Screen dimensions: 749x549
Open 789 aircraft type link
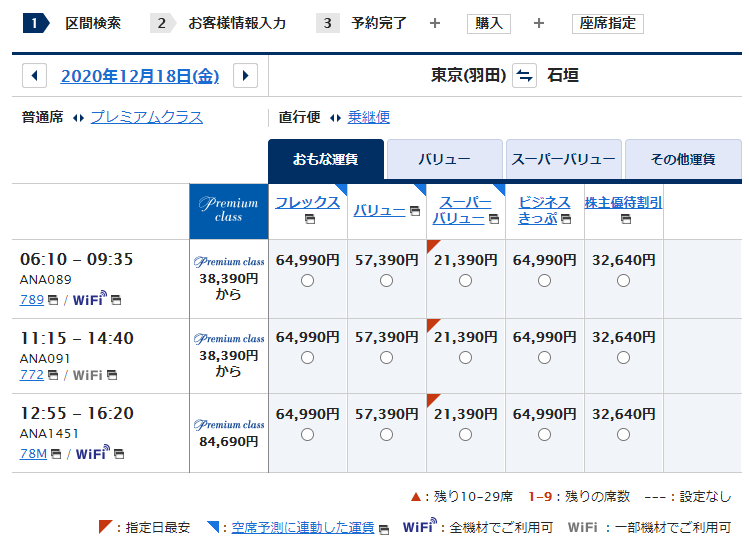click(32, 300)
